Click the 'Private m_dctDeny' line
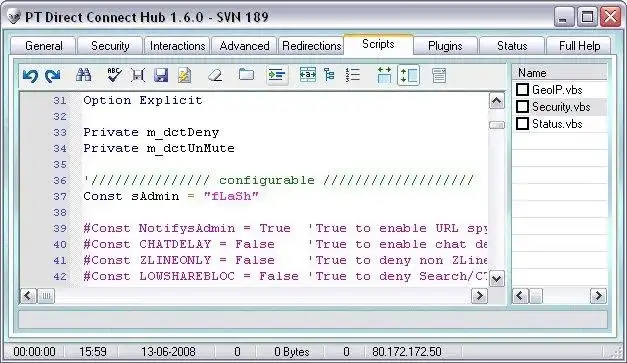The image size is (627, 363). pos(151,132)
